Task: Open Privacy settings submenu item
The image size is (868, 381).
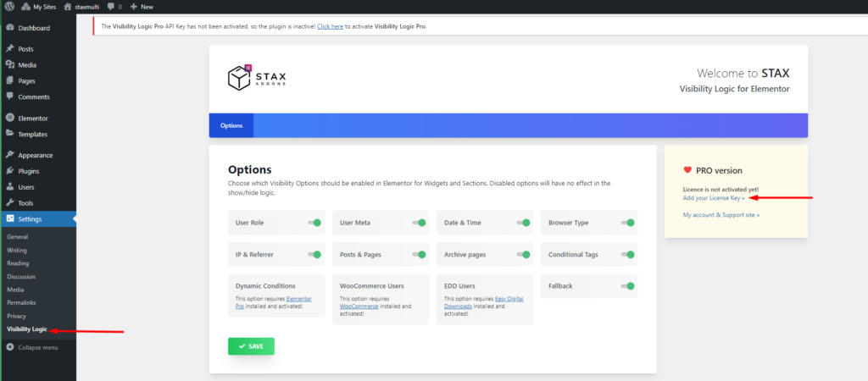Action: coord(17,317)
